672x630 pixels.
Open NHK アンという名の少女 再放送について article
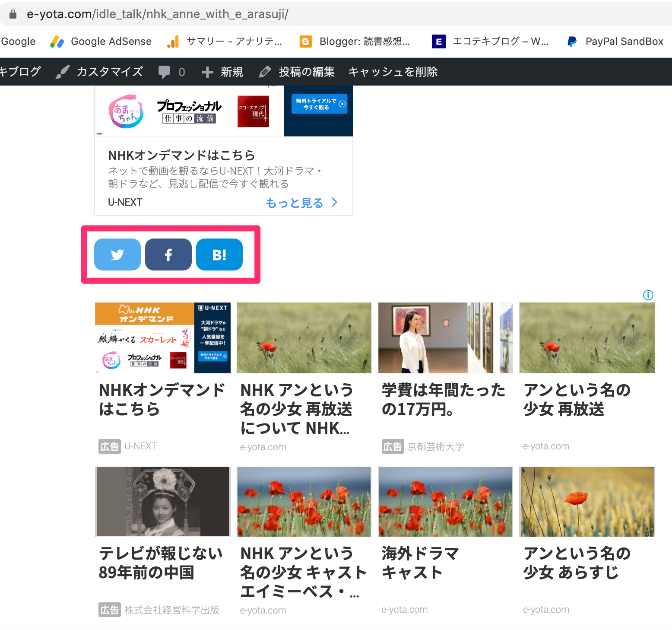297,409
